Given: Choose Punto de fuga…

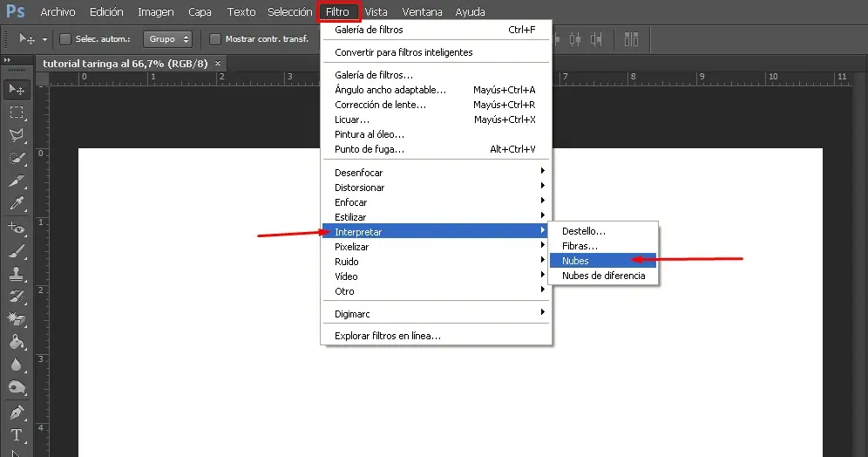Looking at the screenshot, I should (x=437, y=149).
